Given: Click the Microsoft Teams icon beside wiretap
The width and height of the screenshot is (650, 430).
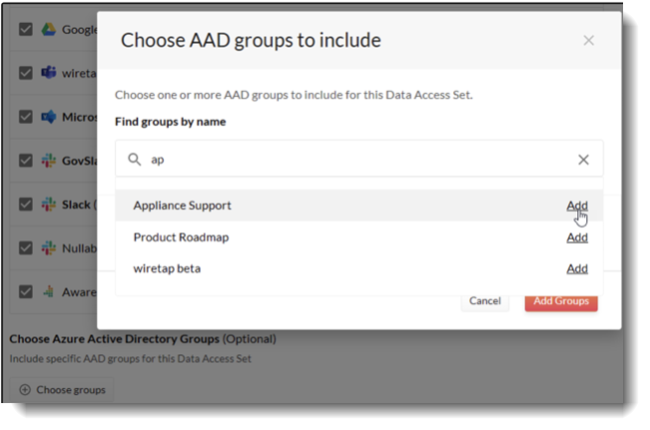Looking at the screenshot, I should (x=47, y=73).
